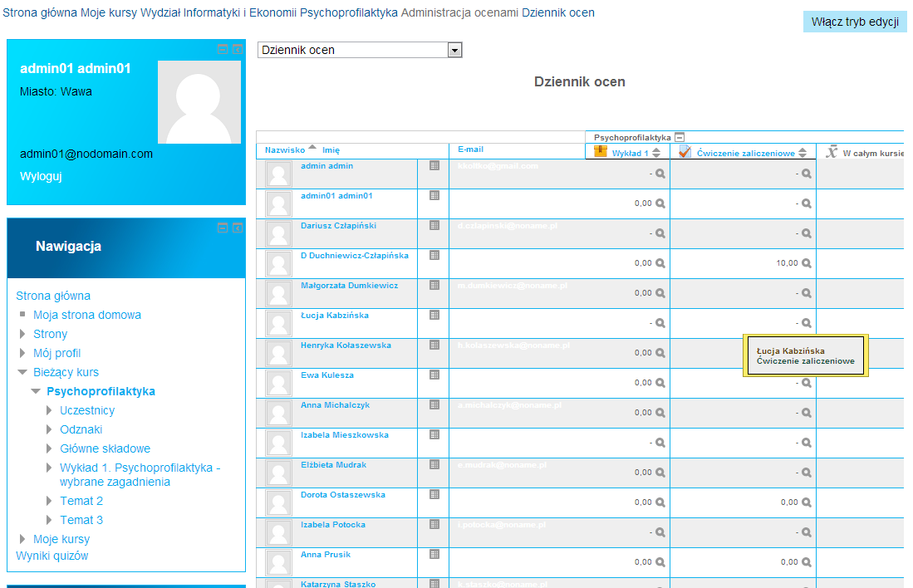Click the E-mail column header
The width and height of the screenshot is (913, 588).
pyautogui.click(x=470, y=149)
